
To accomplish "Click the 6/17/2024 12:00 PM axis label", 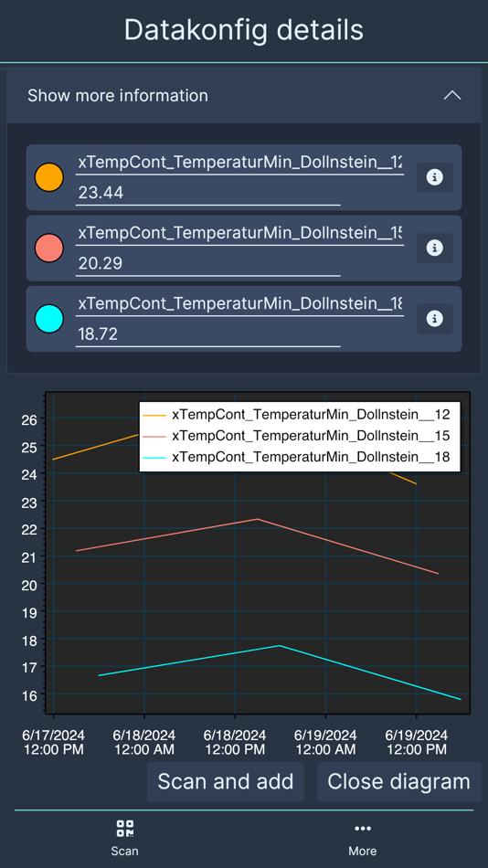I will (53, 742).
